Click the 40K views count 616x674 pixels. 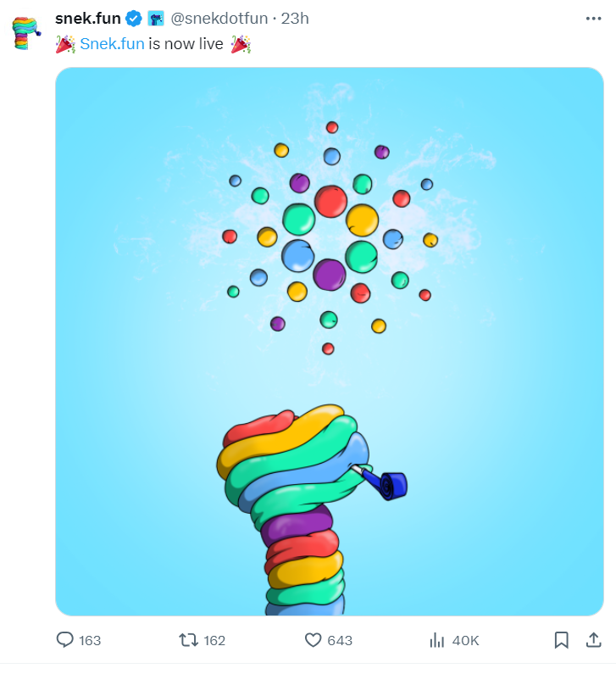466,641
